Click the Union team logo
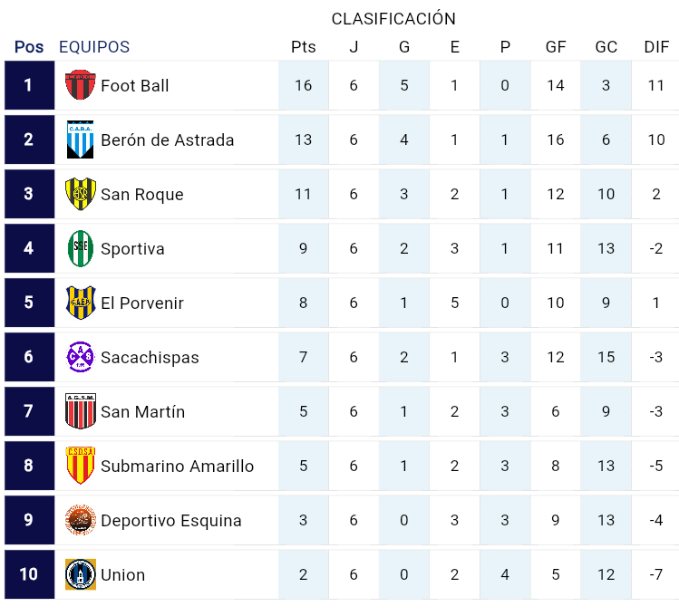Screen dimensions: 679x616 pyautogui.click(x=81, y=574)
